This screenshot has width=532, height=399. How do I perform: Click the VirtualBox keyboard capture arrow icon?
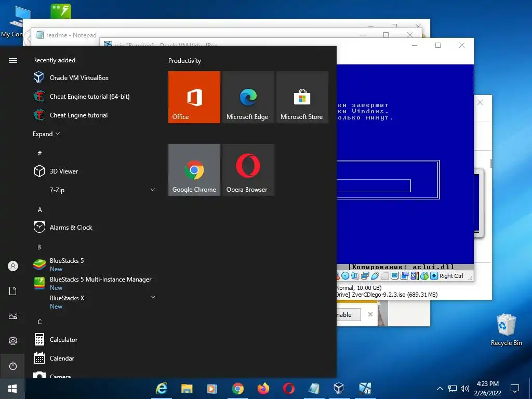434,276
